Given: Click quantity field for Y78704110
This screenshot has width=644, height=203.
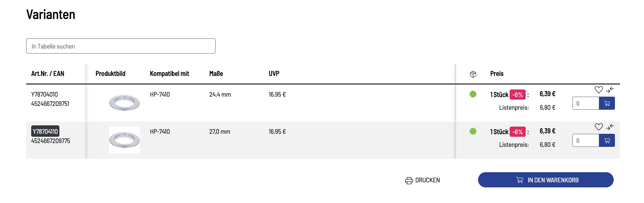Looking at the screenshot, I should coord(586,140).
